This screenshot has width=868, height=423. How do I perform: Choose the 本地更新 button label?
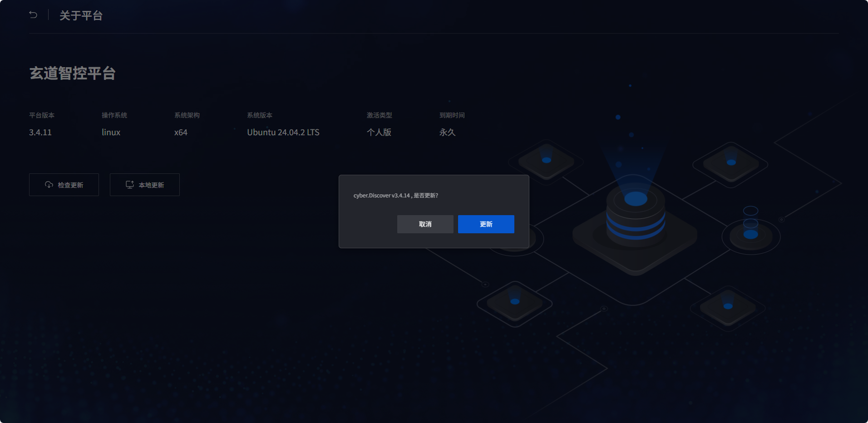151,185
